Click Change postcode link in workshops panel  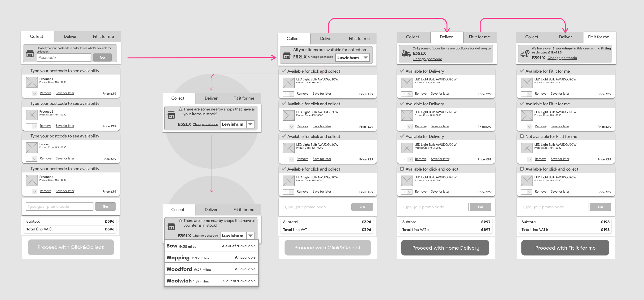click(x=562, y=58)
